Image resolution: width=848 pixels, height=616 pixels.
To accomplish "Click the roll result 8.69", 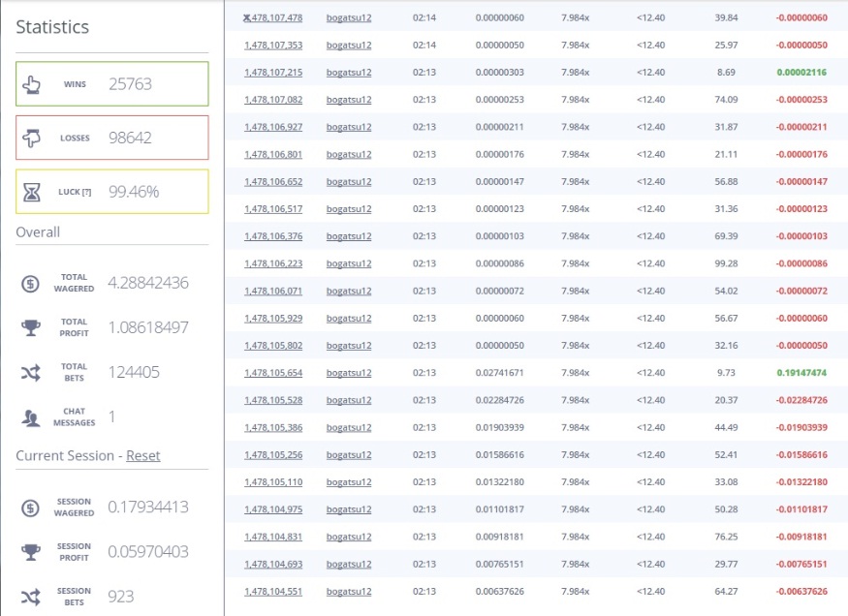I will 726,73.
